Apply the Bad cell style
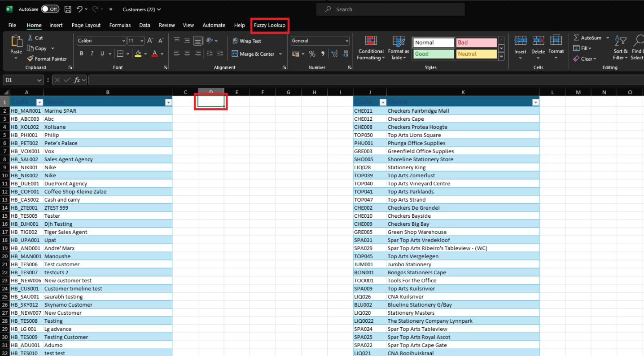The image size is (644, 356). click(476, 43)
